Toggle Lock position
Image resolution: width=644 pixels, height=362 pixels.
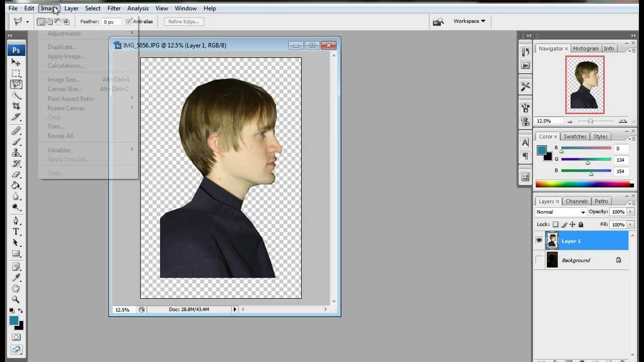click(x=572, y=225)
